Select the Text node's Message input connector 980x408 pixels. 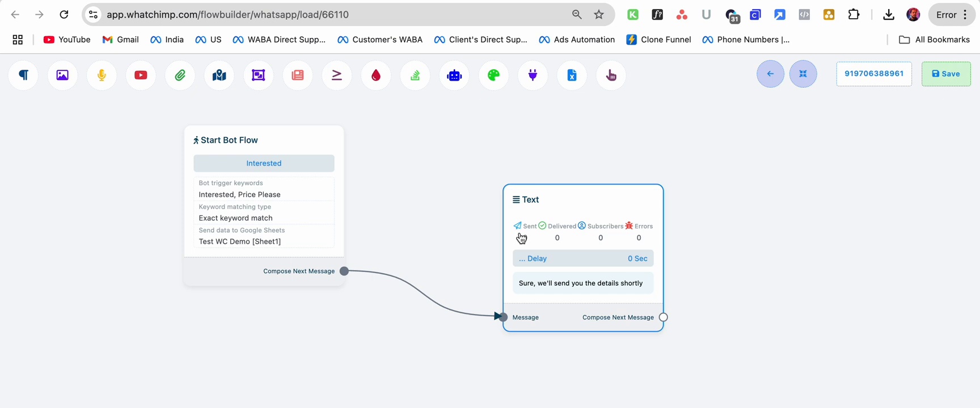(x=503, y=317)
